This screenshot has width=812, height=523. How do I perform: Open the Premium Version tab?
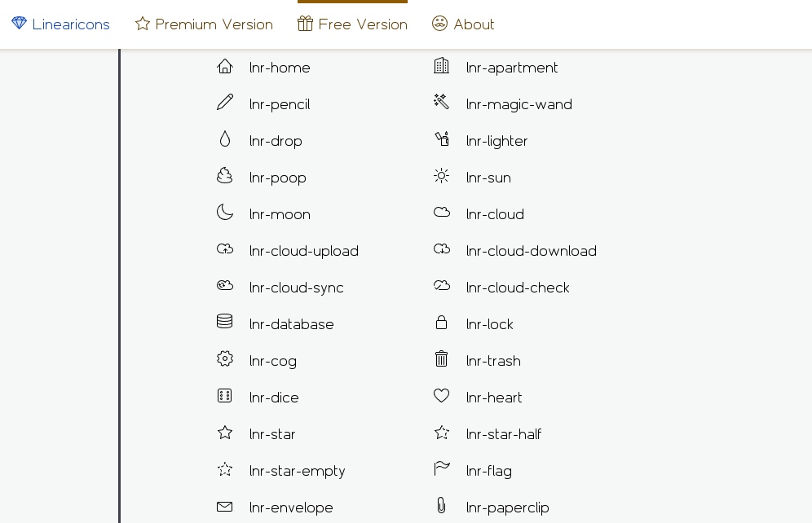click(204, 24)
